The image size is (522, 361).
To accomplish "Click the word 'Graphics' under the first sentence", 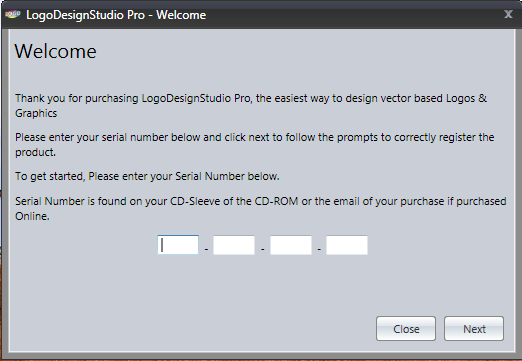I will [36, 113].
